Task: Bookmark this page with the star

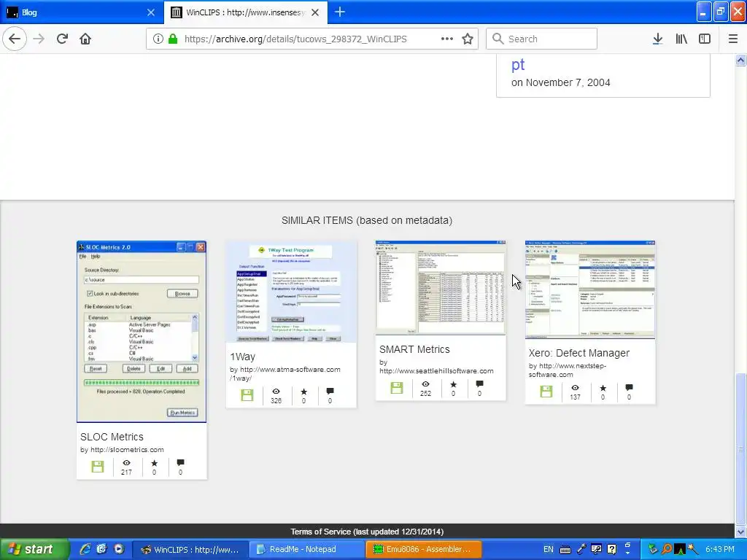Action: click(x=468, y=39)
